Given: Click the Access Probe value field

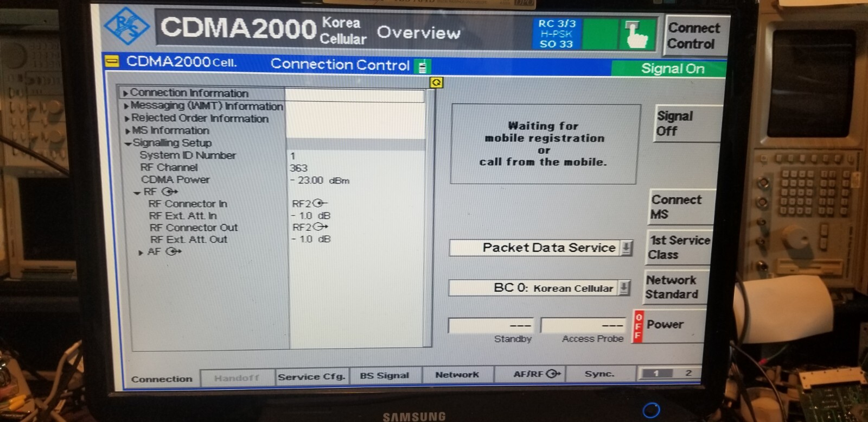Looking at the screenshot, I should coord(584,325).
